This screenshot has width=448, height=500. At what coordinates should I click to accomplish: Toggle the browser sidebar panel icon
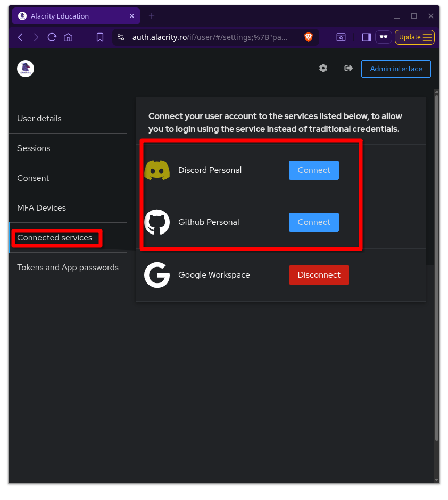tap(367, 37)
